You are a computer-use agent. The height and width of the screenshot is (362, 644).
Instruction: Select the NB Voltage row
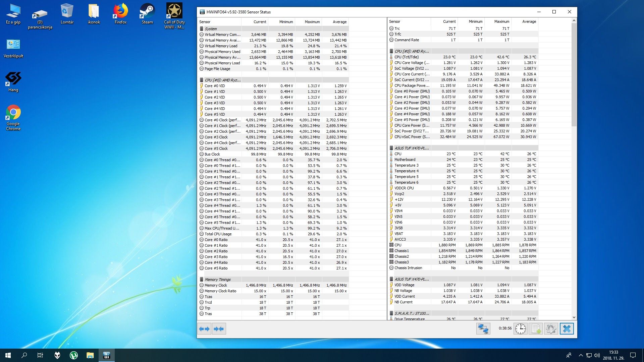(464, 291)
